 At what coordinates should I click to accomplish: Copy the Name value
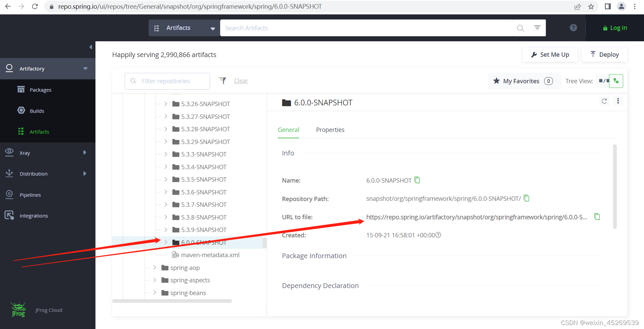click(x=417, y=180)
